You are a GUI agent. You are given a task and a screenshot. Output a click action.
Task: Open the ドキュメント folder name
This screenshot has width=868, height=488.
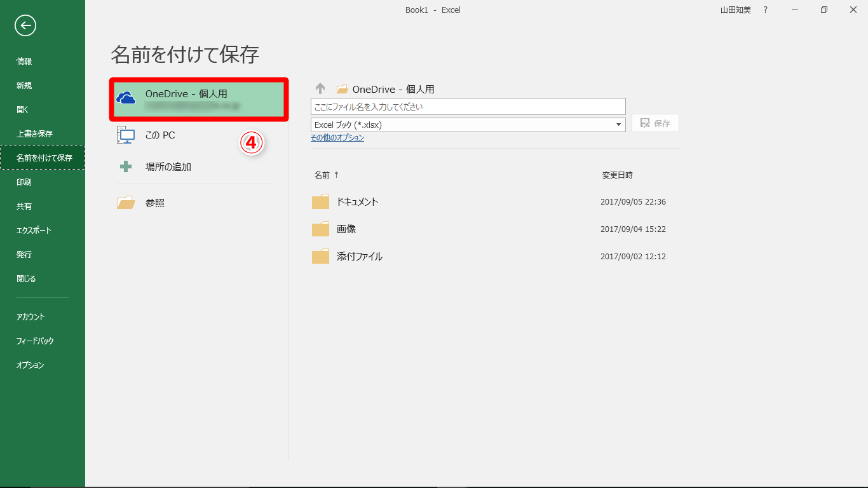358,201
